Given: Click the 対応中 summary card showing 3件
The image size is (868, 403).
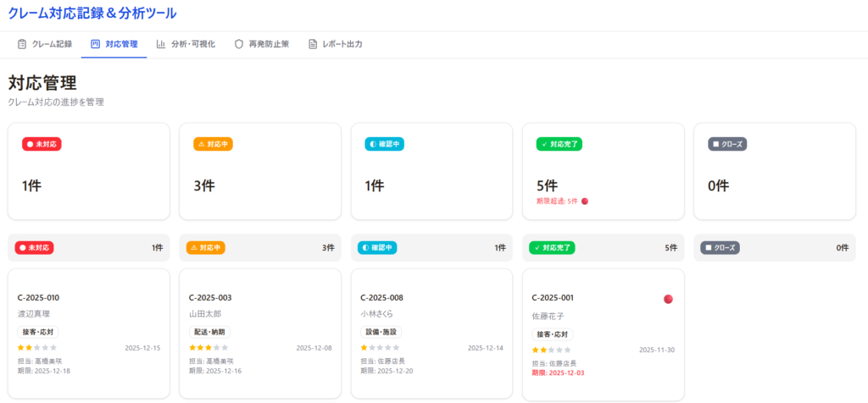Looking at the screenshot, I should pos(260,171).
